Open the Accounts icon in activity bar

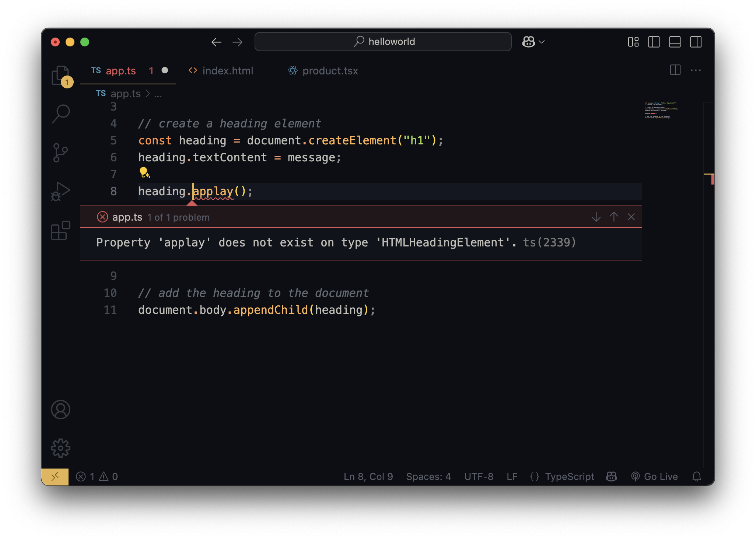[x=60, y=409]
